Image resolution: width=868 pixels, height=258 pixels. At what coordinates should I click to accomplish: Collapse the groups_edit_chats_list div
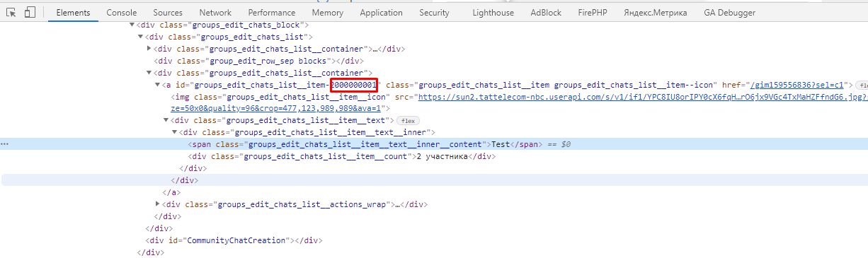click(x=140, y=37)
